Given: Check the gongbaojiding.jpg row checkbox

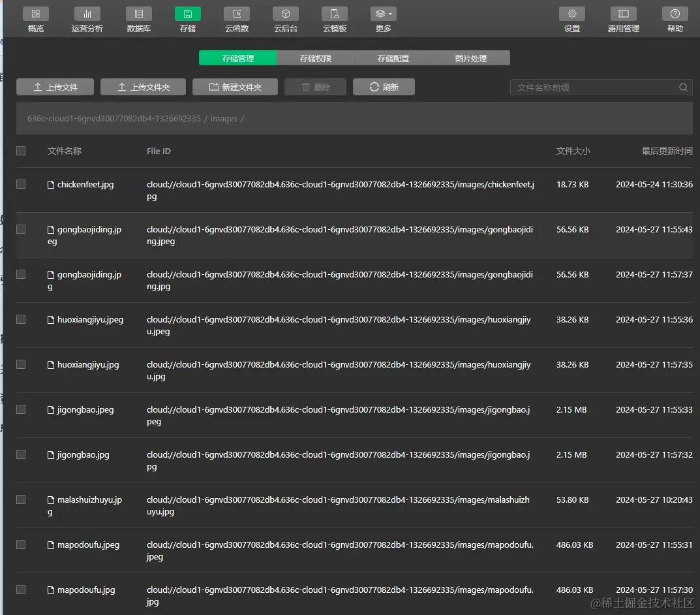Looking at the screenshot, I should point(21,274).
